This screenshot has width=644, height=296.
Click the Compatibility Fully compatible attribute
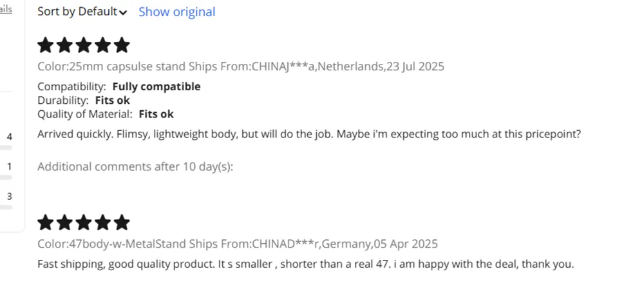pyautogui.click(x=118, y=86)
